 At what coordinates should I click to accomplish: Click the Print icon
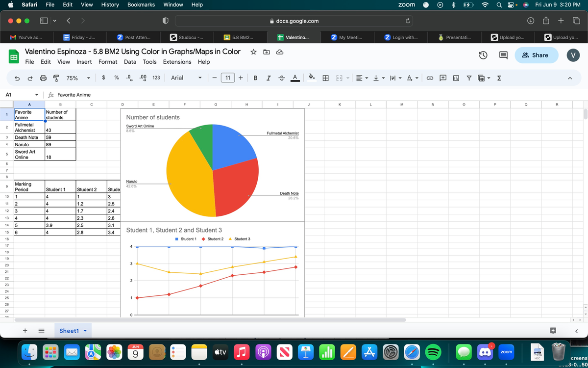tap(43, 78)
